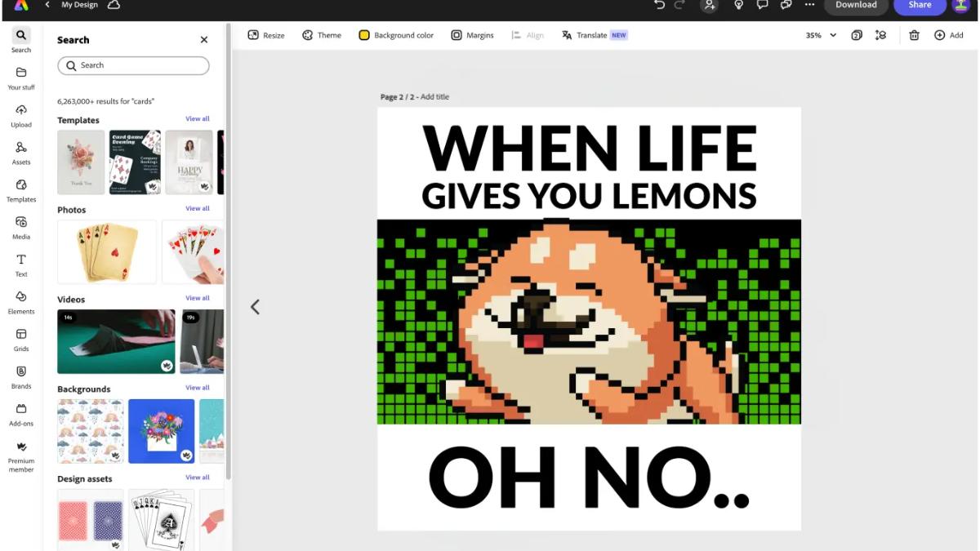Open the Grids panel

pos(21,339)
